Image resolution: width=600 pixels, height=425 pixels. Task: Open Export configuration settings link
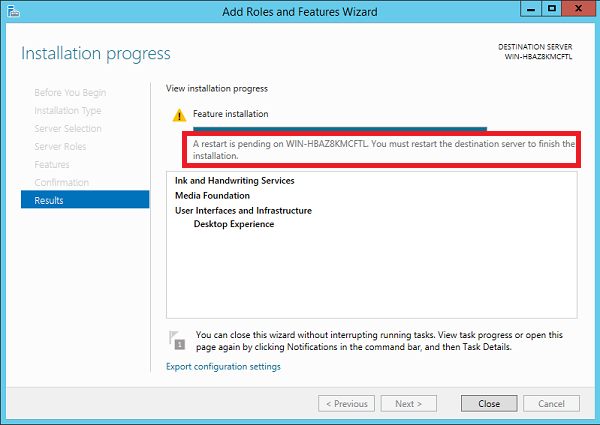pyautogui.click(x=223, y=366)
